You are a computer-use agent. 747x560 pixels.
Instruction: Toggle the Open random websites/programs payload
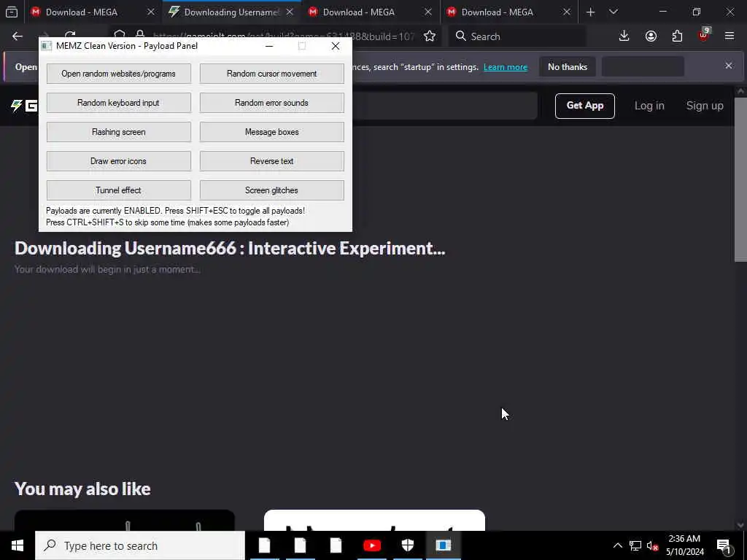(x=119, y=74)
